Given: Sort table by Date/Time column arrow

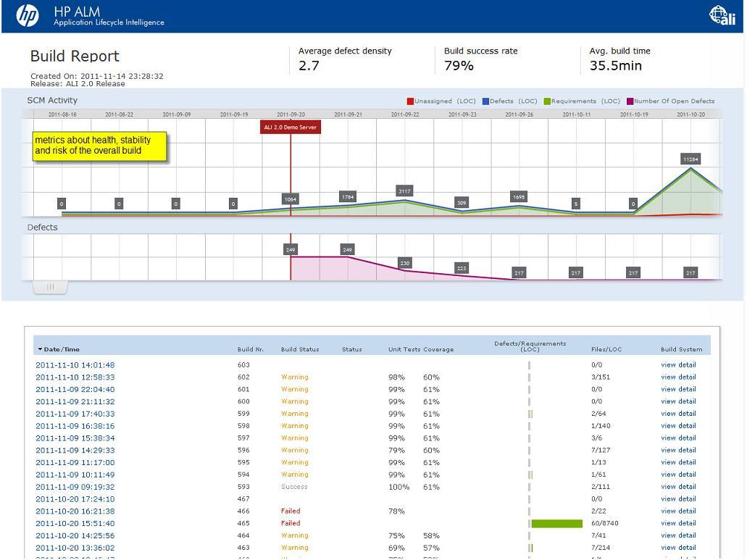Looking at the screenshot, I should click(x=40, y=349).
